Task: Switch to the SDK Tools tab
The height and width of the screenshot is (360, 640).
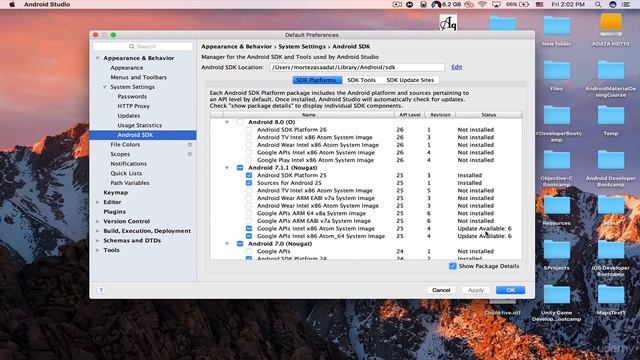Action: tap(361, 80)
